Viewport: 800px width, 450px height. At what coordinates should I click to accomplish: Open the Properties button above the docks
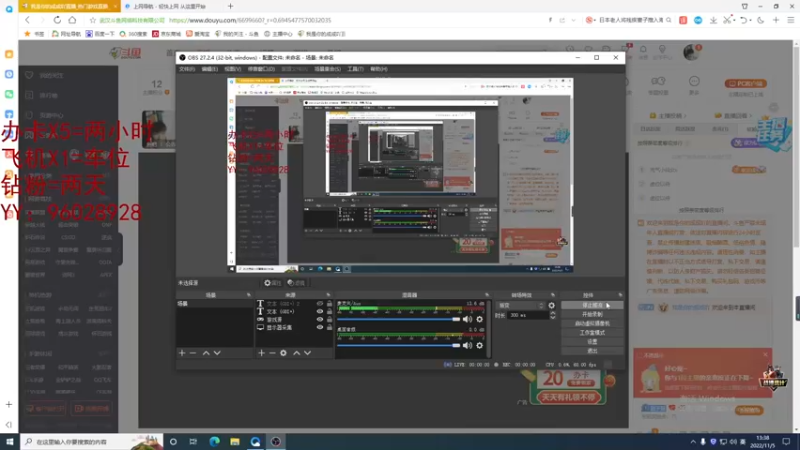coord(273,283)
